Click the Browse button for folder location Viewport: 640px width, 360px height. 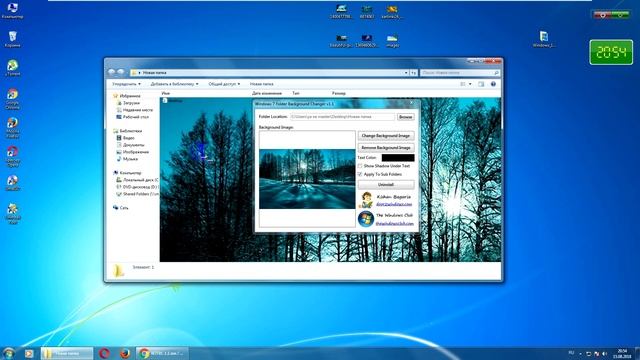pyautogui.click(x=405, y=117)
